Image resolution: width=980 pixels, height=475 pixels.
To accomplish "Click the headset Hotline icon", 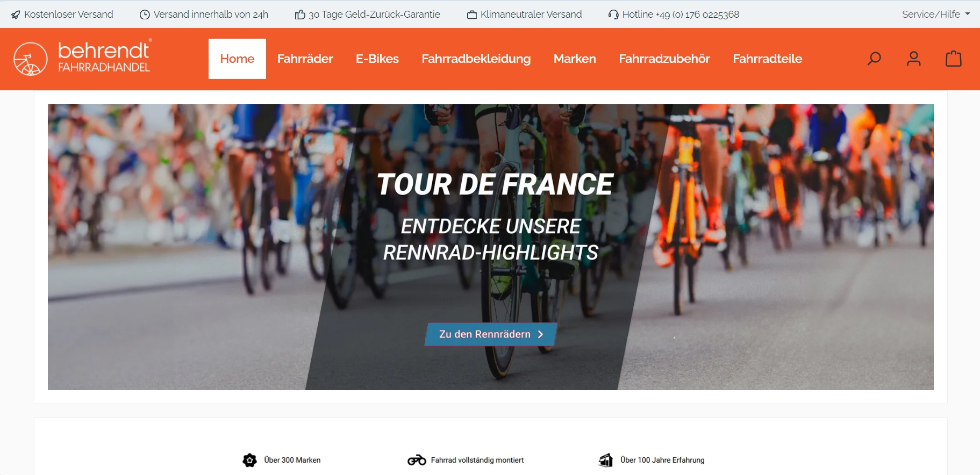I will pyautogui.click(x=613, y=15).
